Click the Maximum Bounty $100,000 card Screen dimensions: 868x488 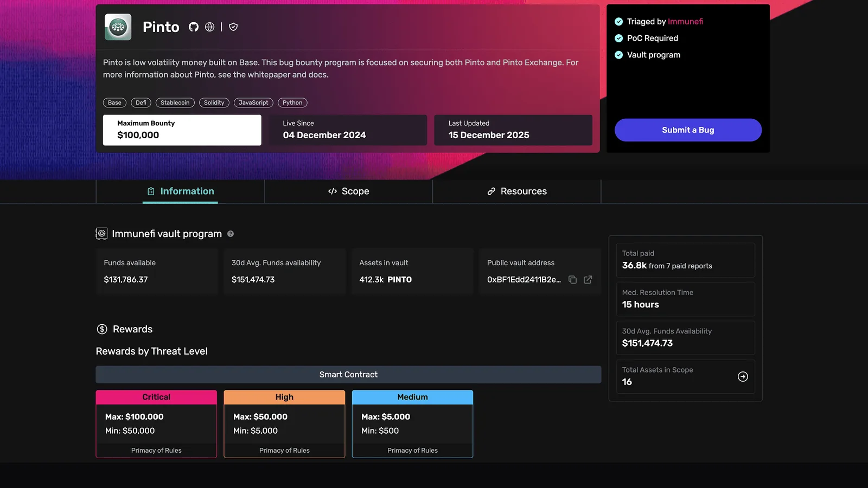point(182,130)
